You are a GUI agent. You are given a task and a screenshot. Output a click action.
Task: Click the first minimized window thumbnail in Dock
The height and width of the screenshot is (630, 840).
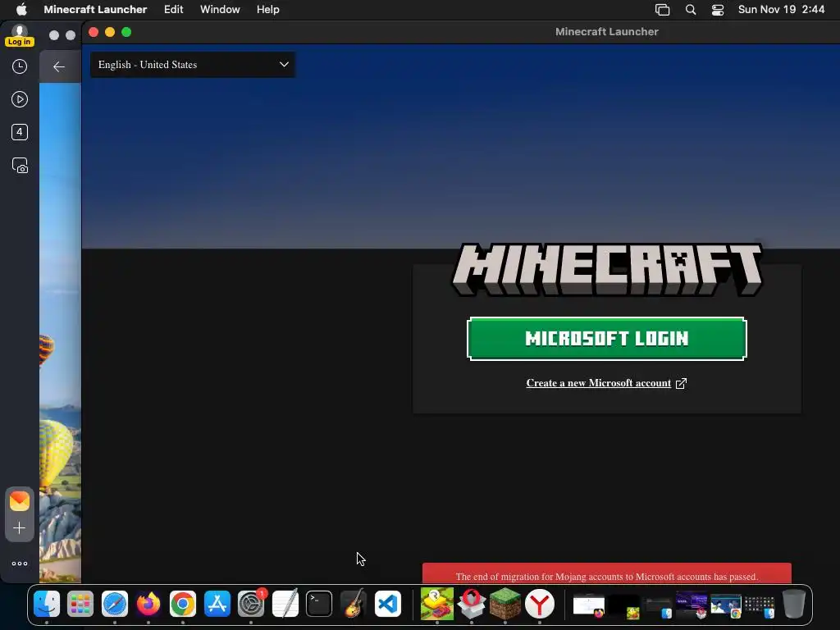(x=589, y=605)
